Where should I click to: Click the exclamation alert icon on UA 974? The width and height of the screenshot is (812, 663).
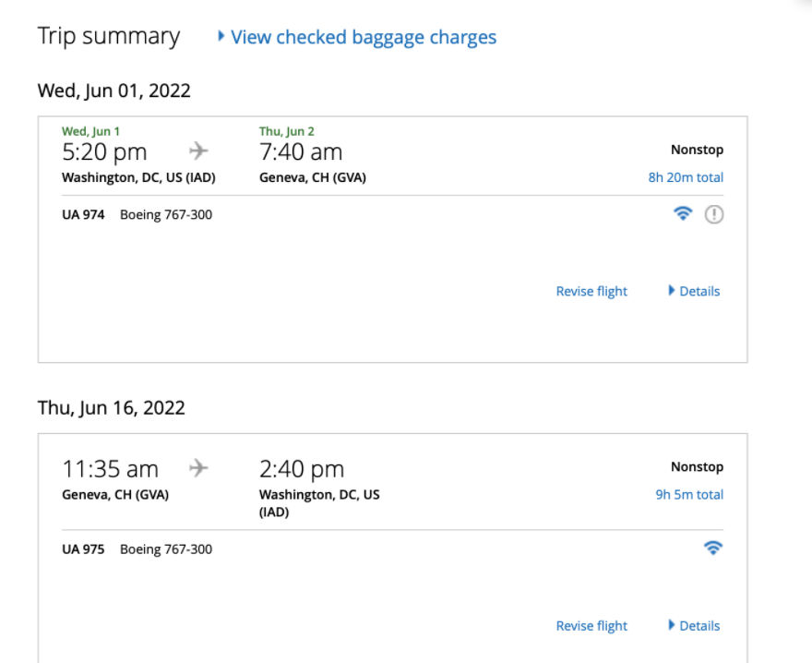coord(714,214)
